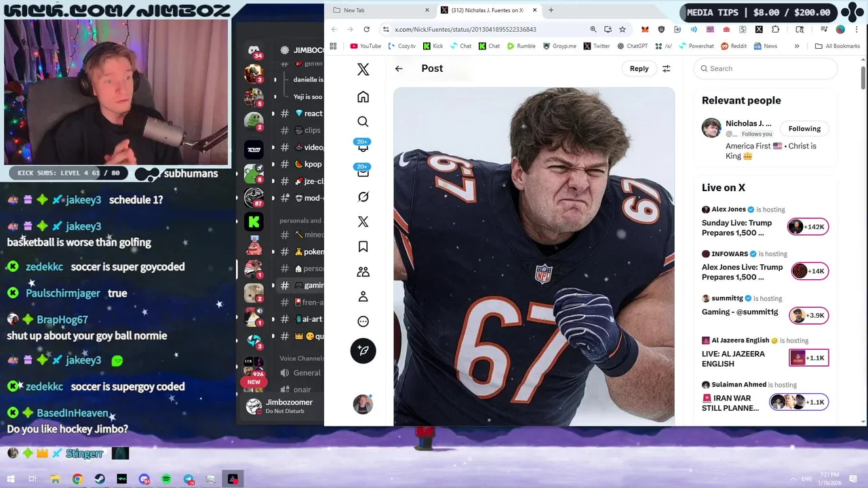Click the Nicholas J. avatar in Relevant people
Screen dimensions: 868x488
click(x=711, y=127)
